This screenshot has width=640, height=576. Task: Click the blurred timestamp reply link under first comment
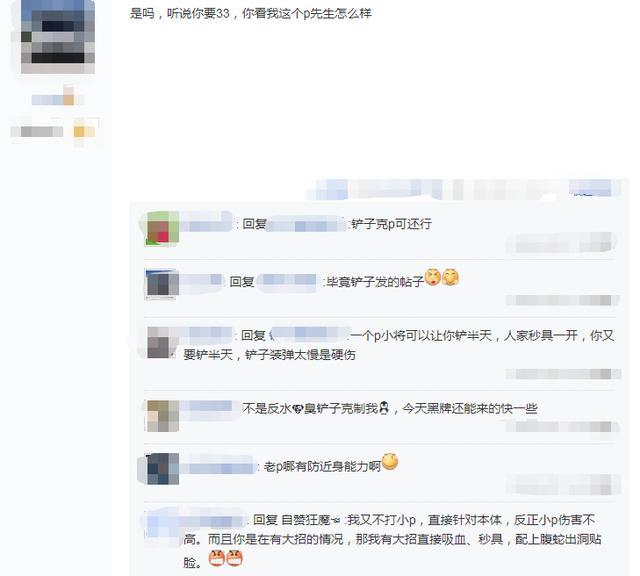click(x=561, y=244)
